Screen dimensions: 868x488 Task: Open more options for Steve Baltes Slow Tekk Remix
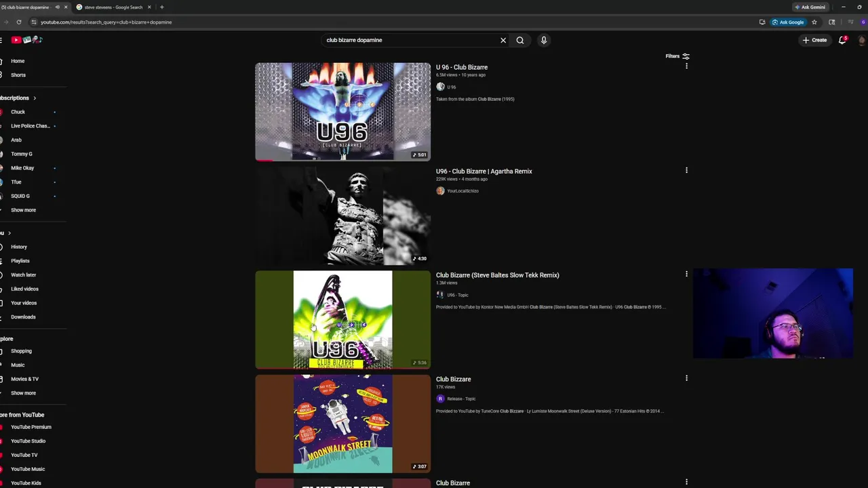pyautogui.click(x=686, y=274)
